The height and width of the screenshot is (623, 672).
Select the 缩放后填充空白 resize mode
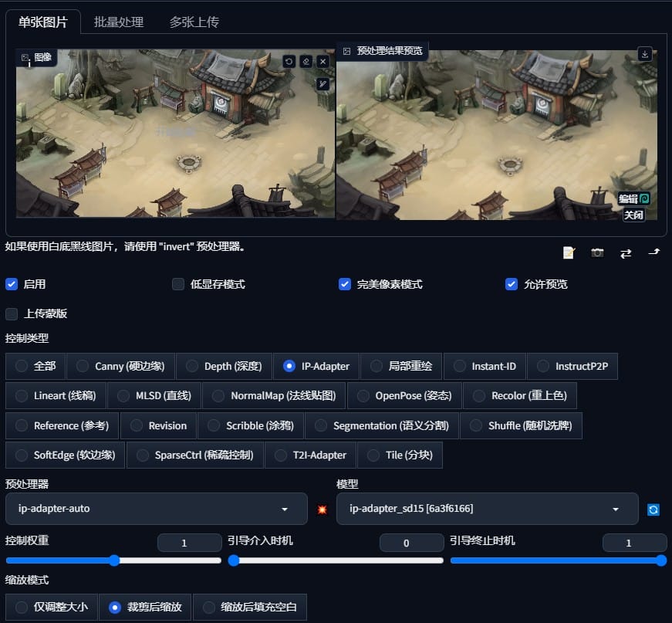[x=250, y=607]
